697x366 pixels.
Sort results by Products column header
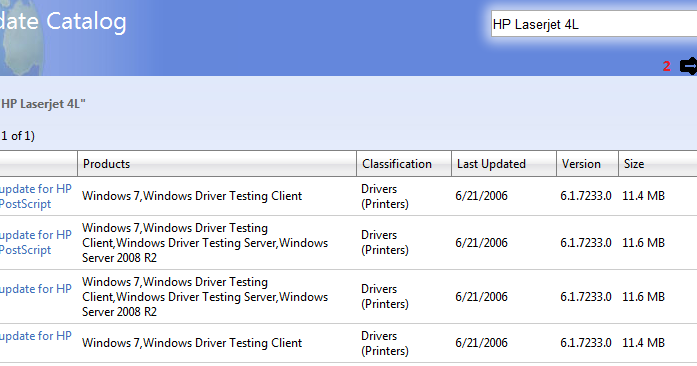217,164
